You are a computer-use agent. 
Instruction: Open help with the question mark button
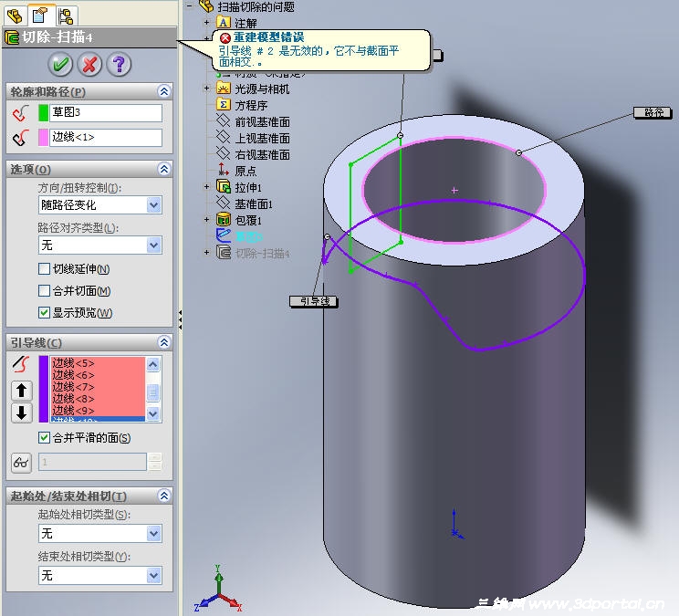tap(119, 65)
